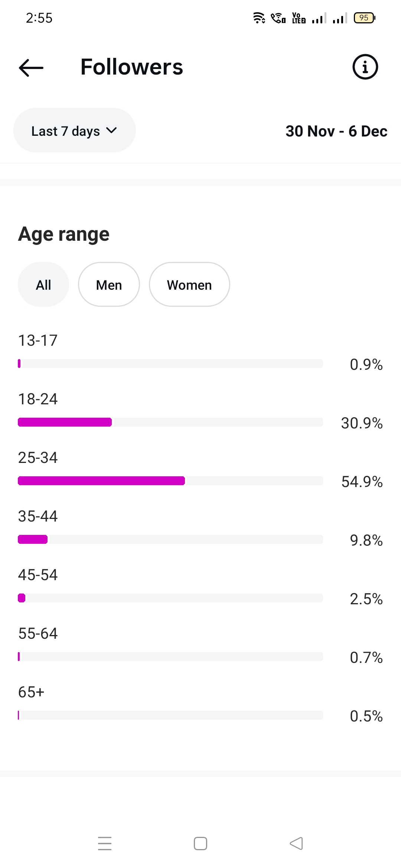
Task: Tap the 25-34 age range bar
Action: (x=170, y=481)
